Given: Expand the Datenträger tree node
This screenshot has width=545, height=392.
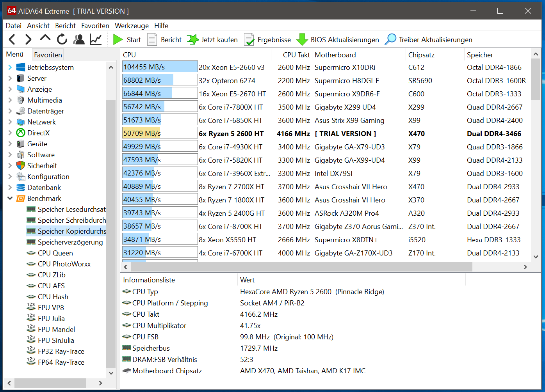Looking at the screenshot, I should click(10, 111).
